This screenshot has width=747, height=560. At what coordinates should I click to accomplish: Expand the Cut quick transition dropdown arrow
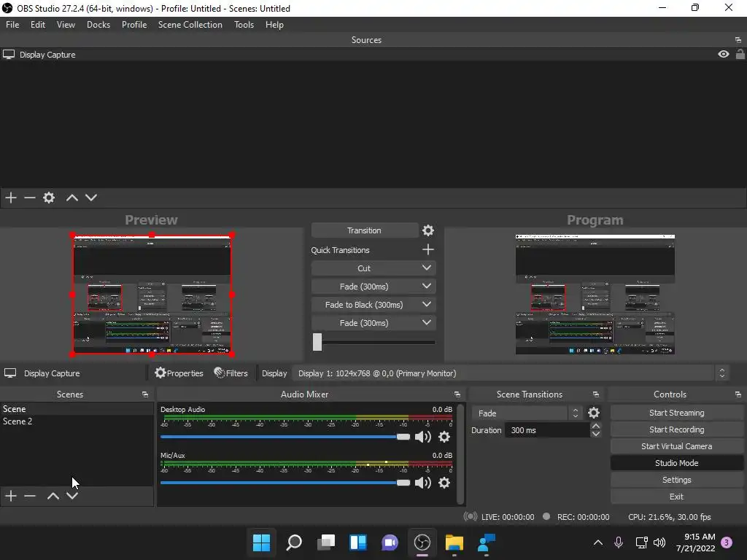426,268
